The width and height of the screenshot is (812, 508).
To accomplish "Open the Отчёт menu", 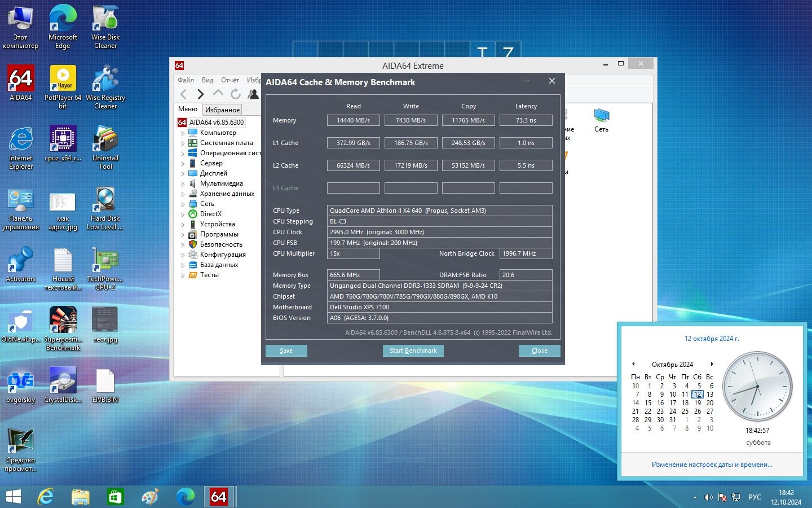I will pyautogui.click(x=230, y=80).
